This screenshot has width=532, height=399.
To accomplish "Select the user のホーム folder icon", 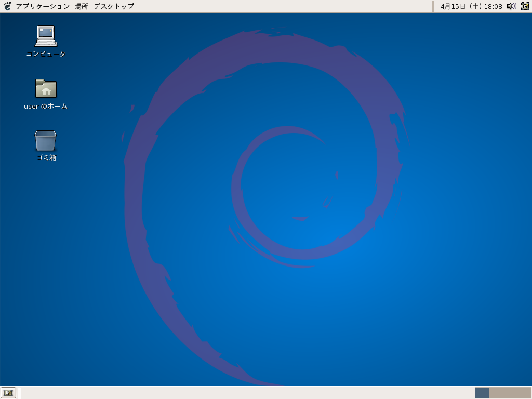I will pos(46,88).
